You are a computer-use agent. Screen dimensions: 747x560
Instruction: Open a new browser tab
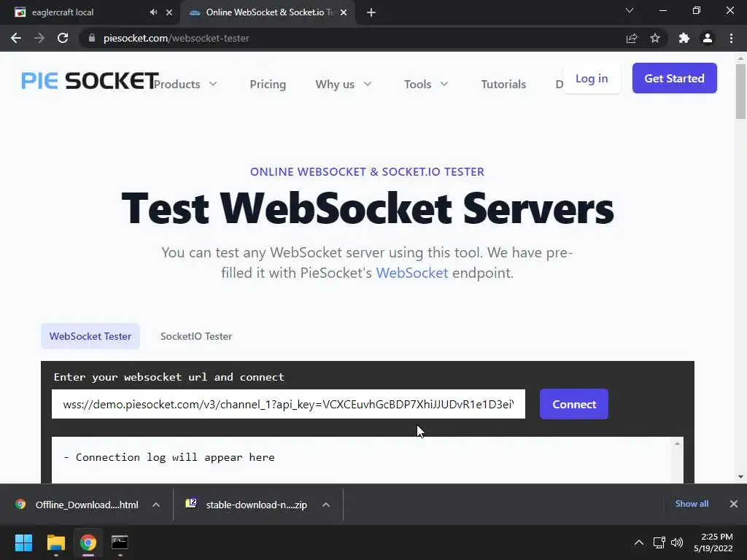(371, 12)
